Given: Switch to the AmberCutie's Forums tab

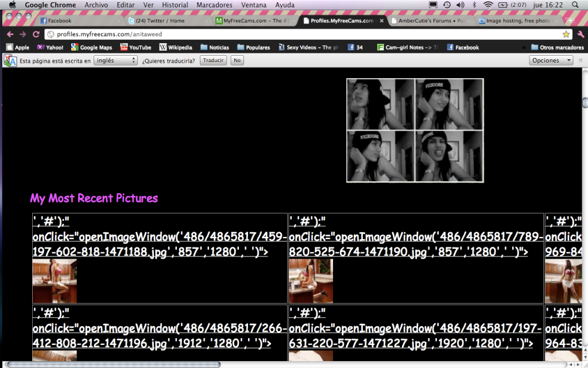Looking at the screenshot, I should tap(430, 21).
